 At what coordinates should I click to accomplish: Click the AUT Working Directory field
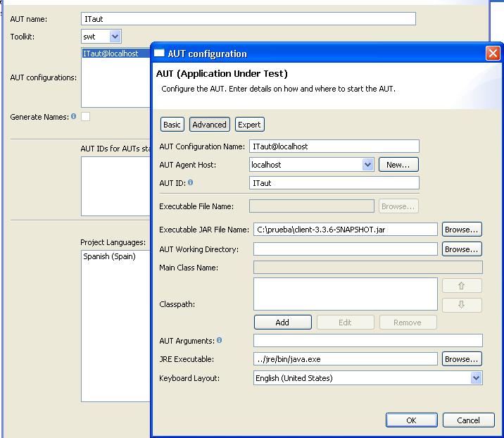[346, 249]
